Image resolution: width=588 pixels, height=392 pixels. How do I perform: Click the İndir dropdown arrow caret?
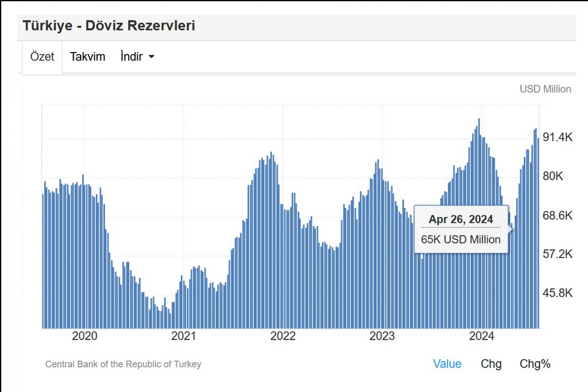[x=151, y=57]
